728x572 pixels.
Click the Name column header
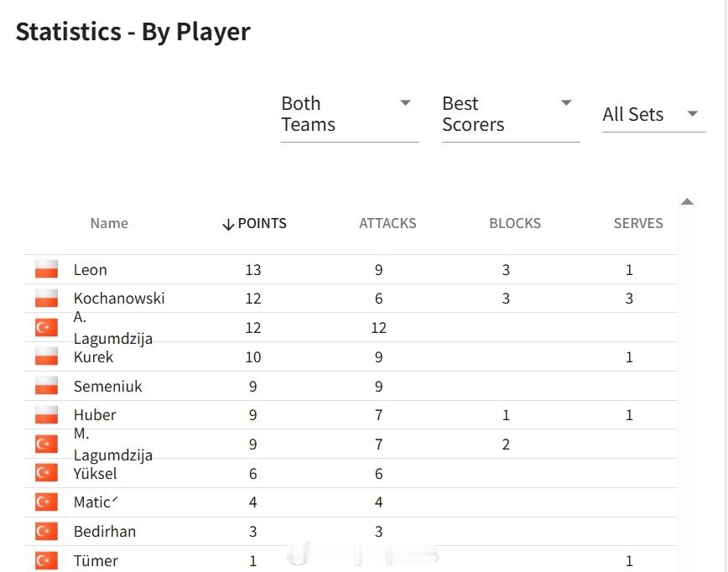(x=109, y=223)
